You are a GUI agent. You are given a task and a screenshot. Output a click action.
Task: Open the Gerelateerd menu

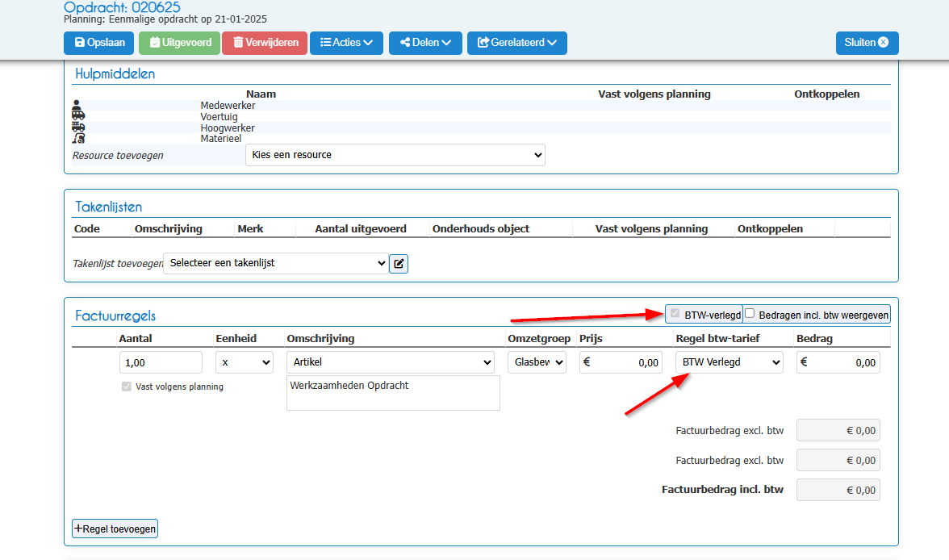click(x=516, y=43)
